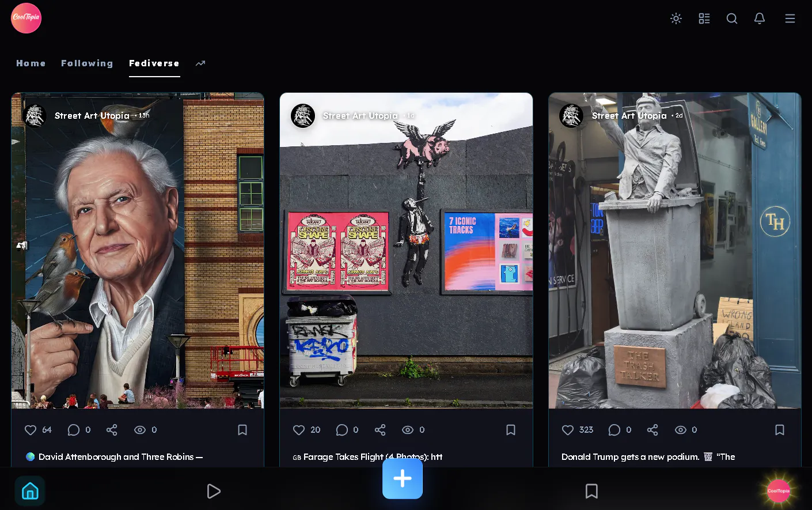Switch to the Following tab

click(87, 63)
